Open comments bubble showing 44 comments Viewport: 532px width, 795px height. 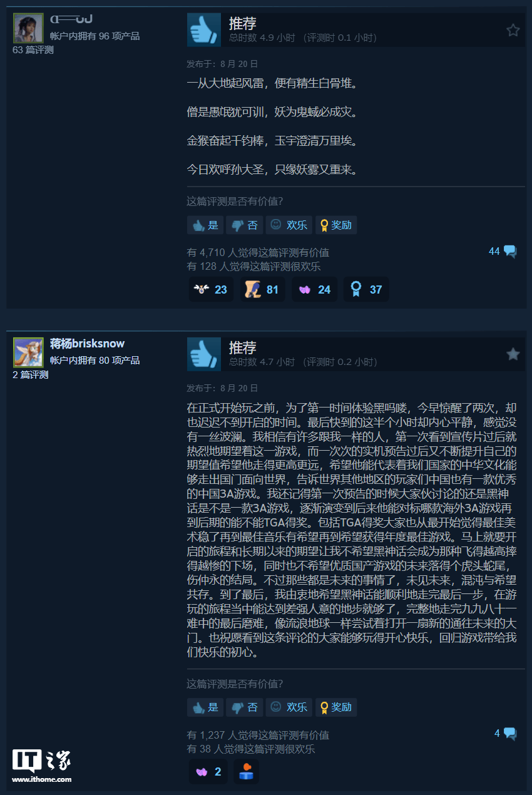click(503, 251)
